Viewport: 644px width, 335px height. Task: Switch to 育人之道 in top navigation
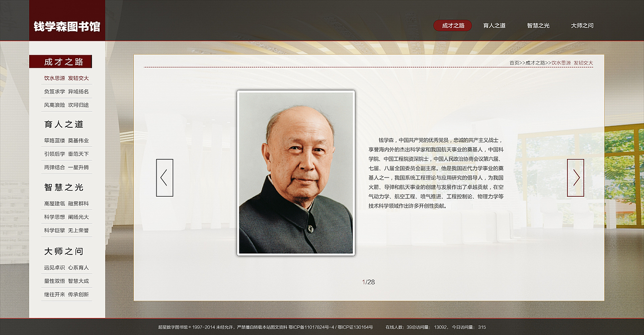[494, 25]
